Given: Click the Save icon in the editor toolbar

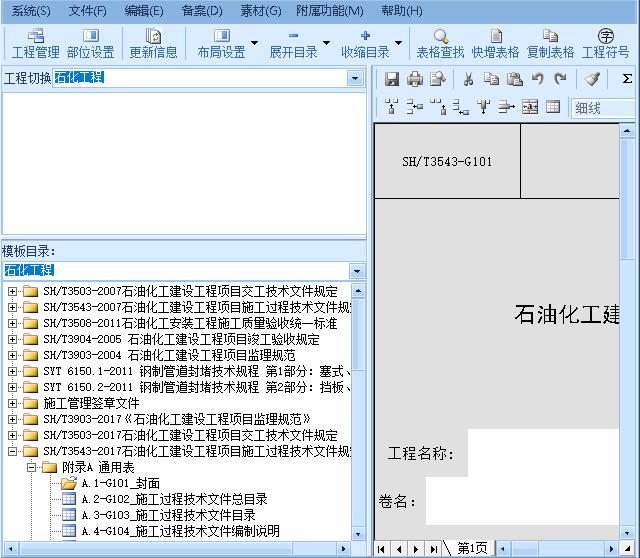Looking at the screenshot, I should click(392, 79).
